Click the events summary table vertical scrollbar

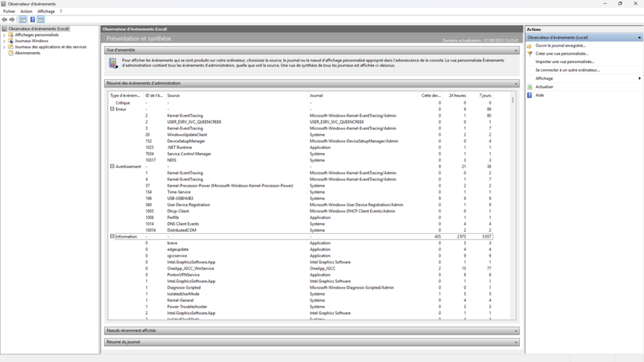click(513, 193)
